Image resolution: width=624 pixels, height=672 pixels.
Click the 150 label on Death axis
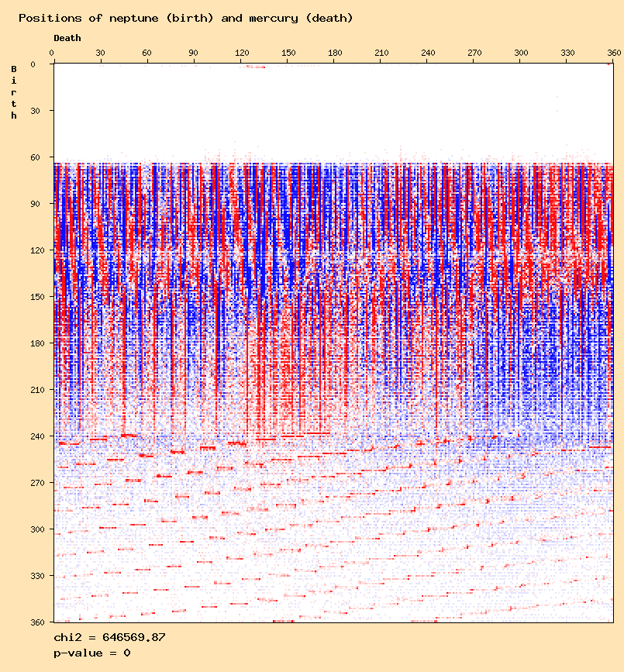pyautogui.click(x=288, y=53)
